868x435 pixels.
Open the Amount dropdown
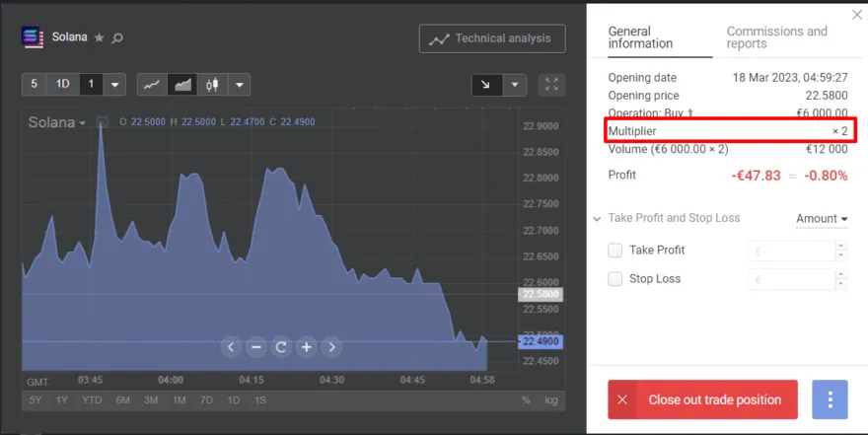click(x=822, y=219)
